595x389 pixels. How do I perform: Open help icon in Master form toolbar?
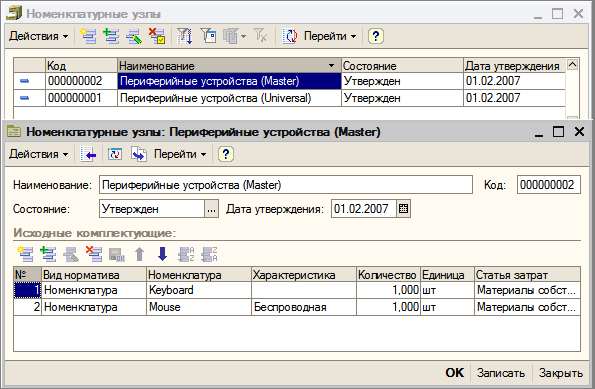pyautogui.click(x=226, y=154)
